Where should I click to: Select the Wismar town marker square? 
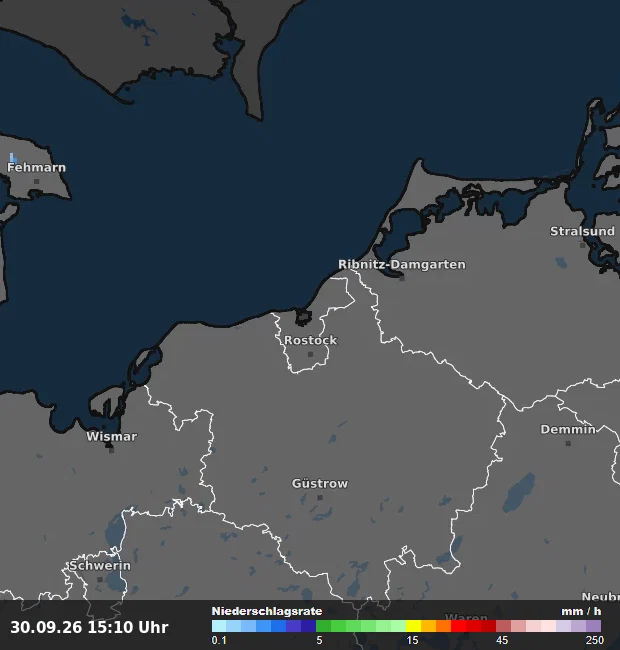[111, 450]
